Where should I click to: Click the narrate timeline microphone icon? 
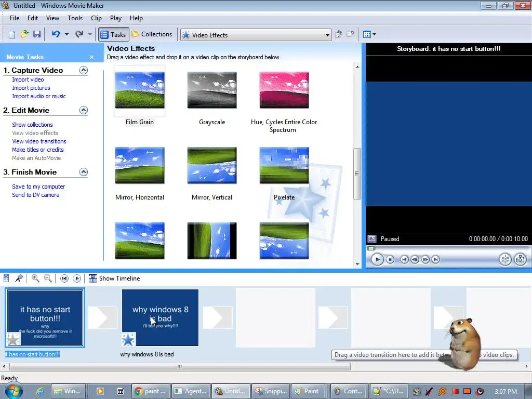coord(19,278)
